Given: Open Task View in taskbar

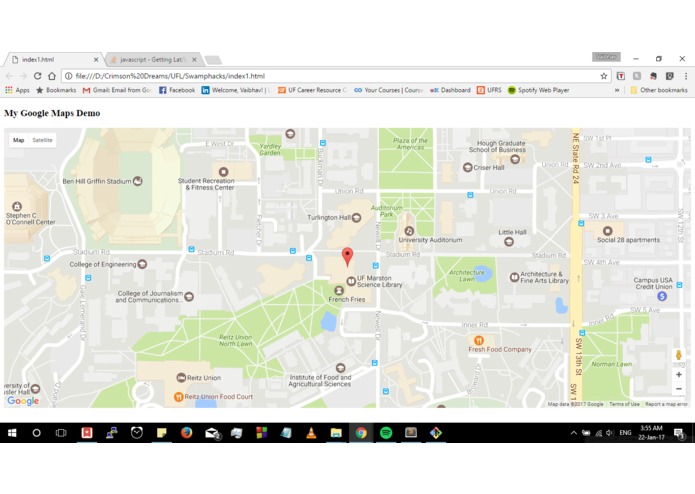Looking at the screenshot, I should 61,433.
